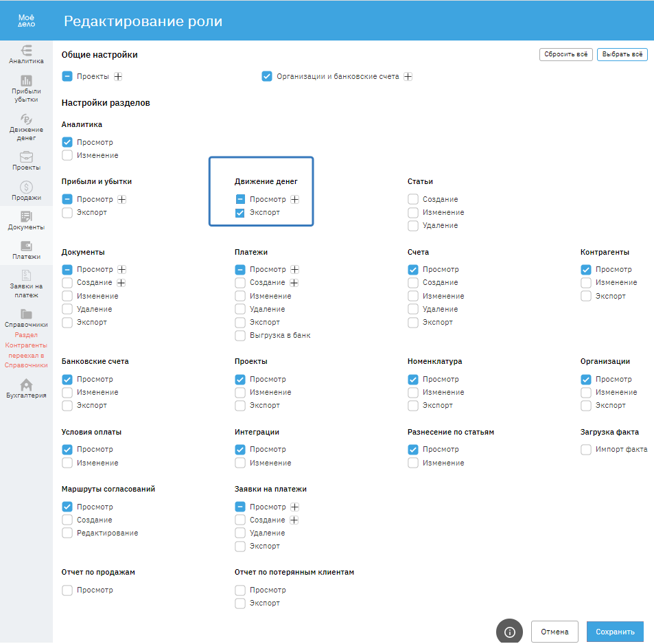Check Выгрузка в банк under Платежи
The image size is (654, 644).
(x=240, y=336)
